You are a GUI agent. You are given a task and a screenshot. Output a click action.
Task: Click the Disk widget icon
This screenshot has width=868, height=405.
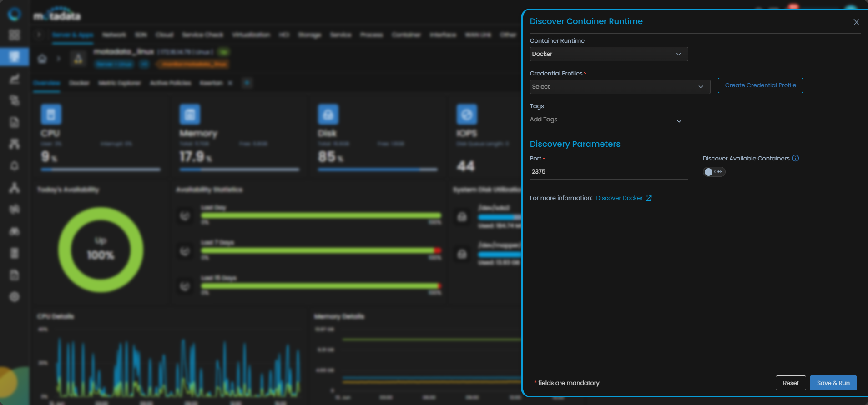pos(328,115)
